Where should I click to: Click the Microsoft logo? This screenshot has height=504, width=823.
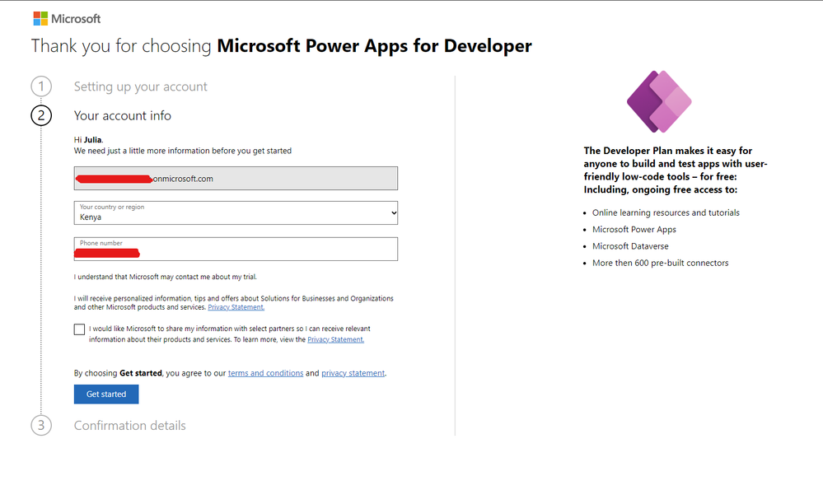coord(67,19)
